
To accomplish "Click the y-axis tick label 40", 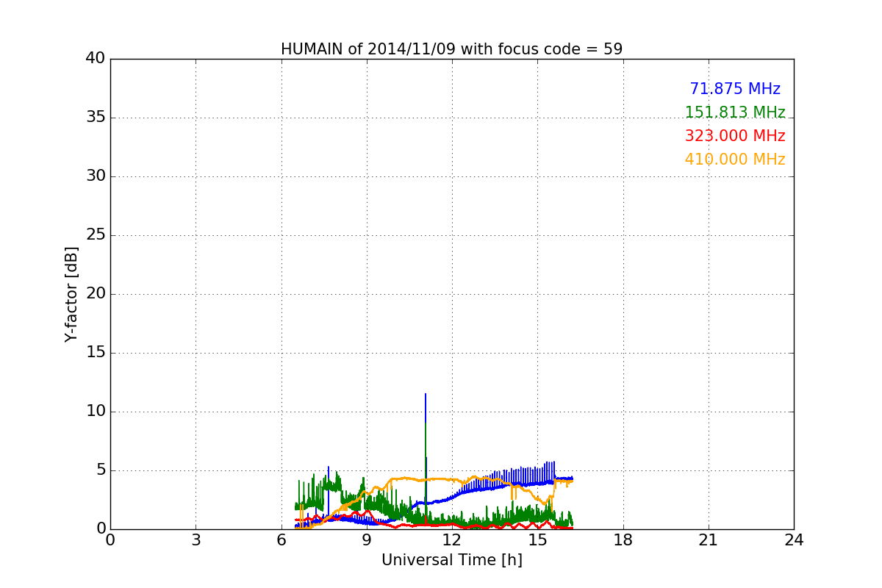I will 96,59.
